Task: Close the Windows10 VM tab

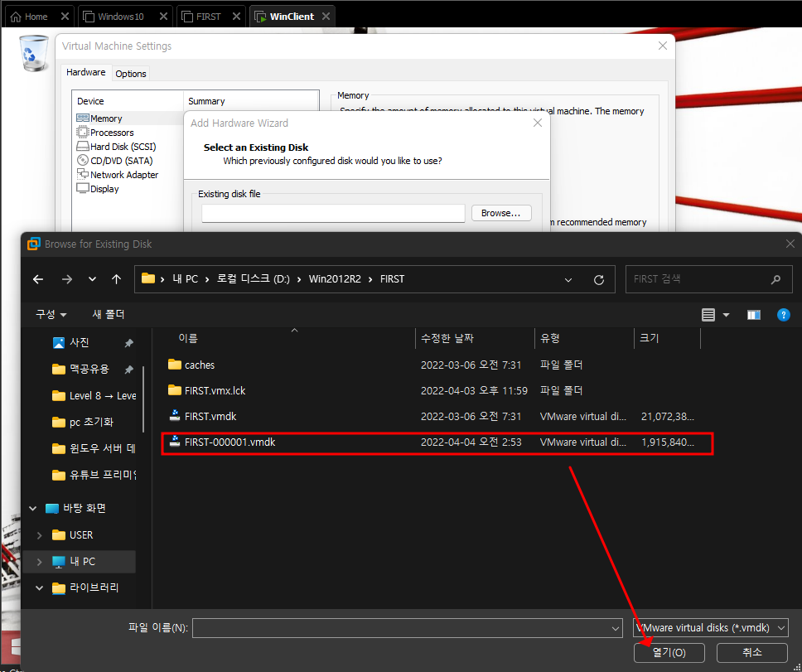Action: tap(163, 17)
